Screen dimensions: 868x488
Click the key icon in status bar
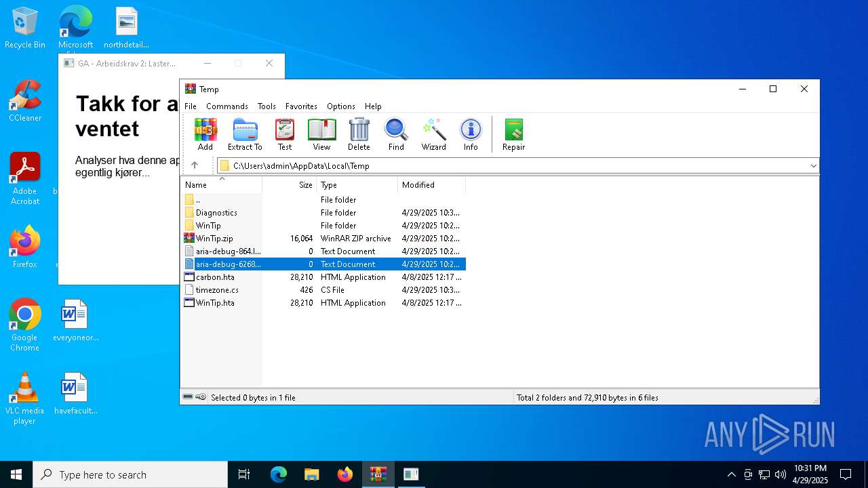click(201, 397)
